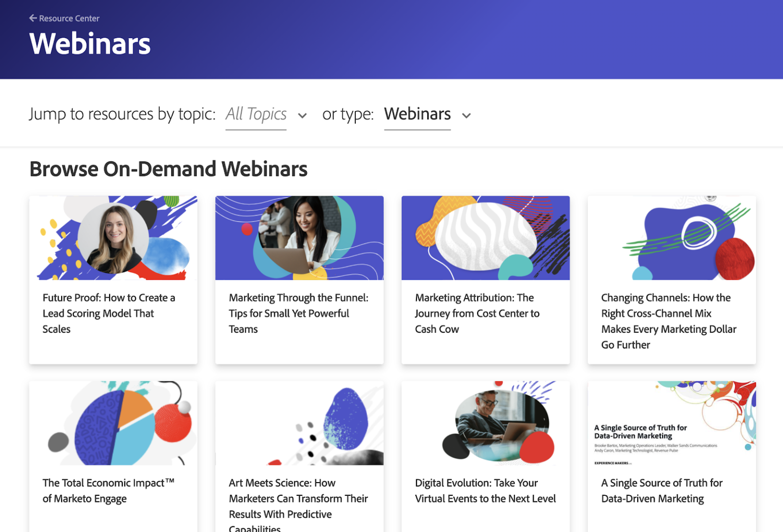The image size is (783, 532).
Task: Click the woman-with-laptop thumbnail for Marketing Through the Funnel
Action: pyautogui.click(x=299, y=237)
